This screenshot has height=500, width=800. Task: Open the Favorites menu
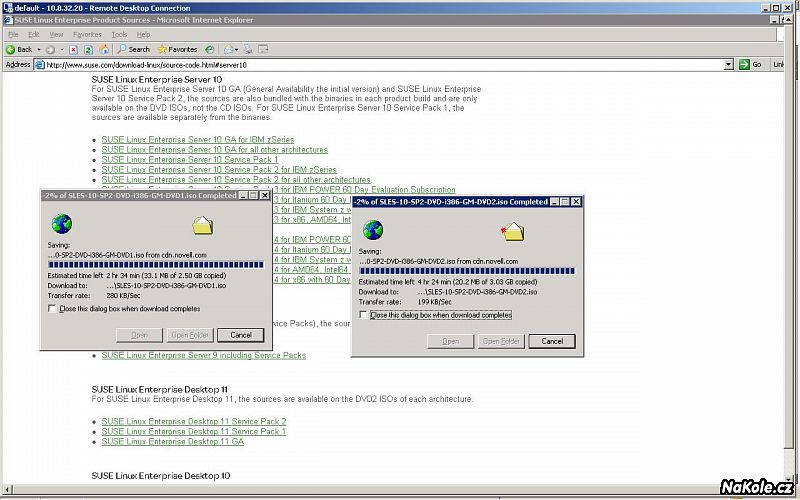[x=87, y=35]
